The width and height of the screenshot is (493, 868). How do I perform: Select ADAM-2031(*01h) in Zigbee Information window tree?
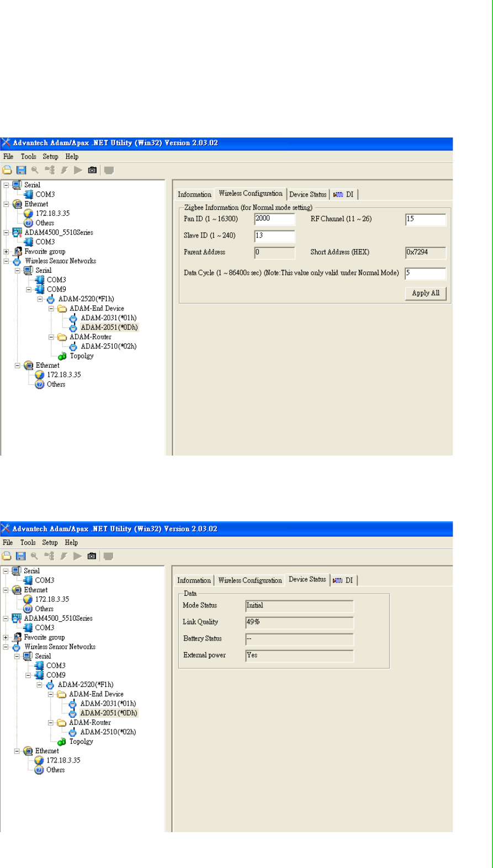click(108, 318)
